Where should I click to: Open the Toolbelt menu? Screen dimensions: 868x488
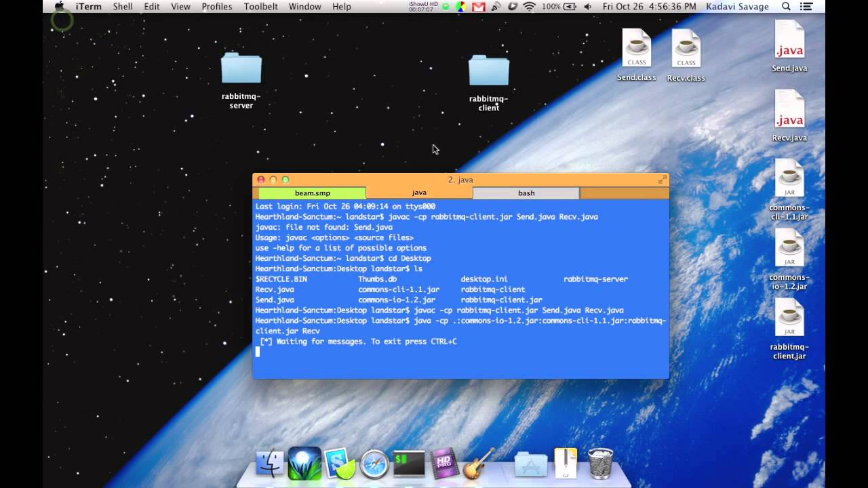coord(261,7)
